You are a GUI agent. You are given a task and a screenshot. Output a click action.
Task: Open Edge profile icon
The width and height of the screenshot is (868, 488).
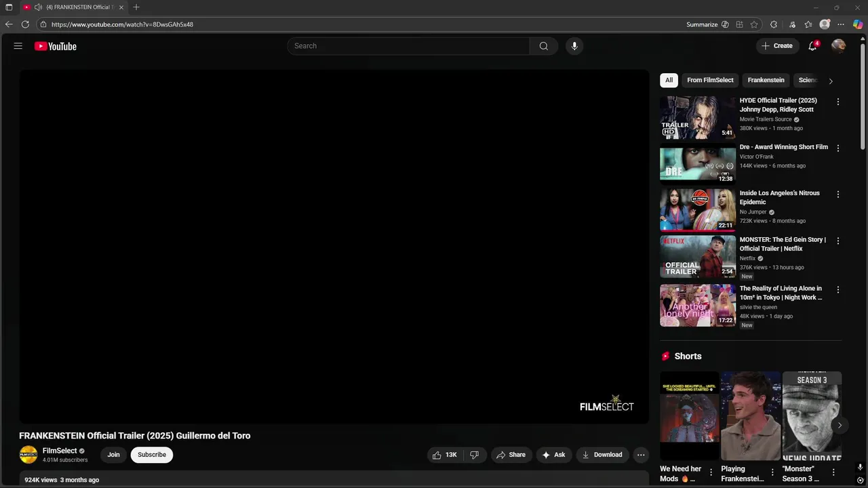(x=825, y=24)
